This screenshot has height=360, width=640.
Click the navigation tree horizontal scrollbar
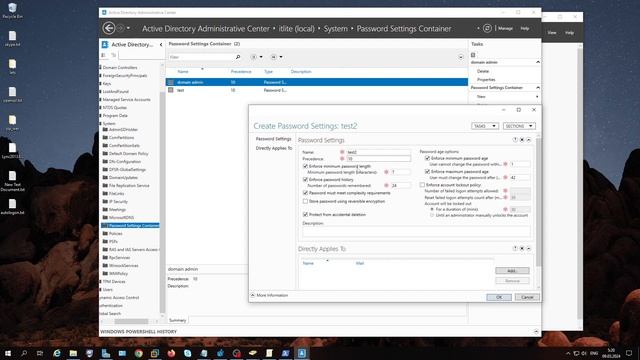131,321
